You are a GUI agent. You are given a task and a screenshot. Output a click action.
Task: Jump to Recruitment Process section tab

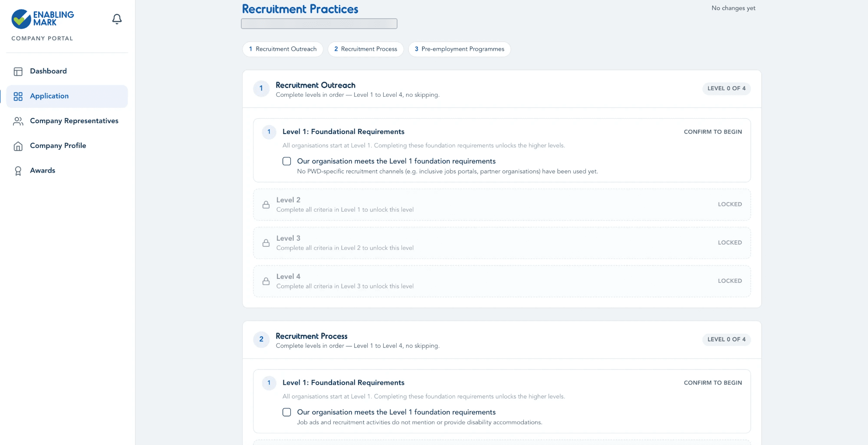coord(365,49)
